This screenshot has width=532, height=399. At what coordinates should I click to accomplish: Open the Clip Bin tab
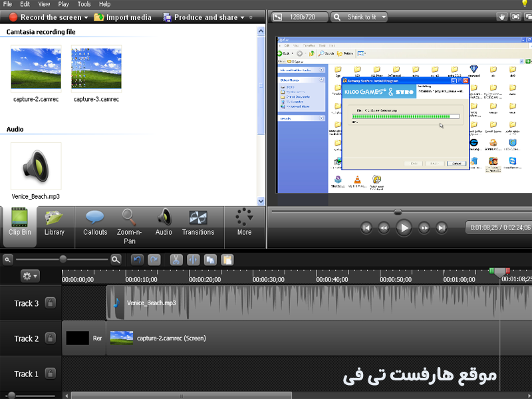coord(20,226)
